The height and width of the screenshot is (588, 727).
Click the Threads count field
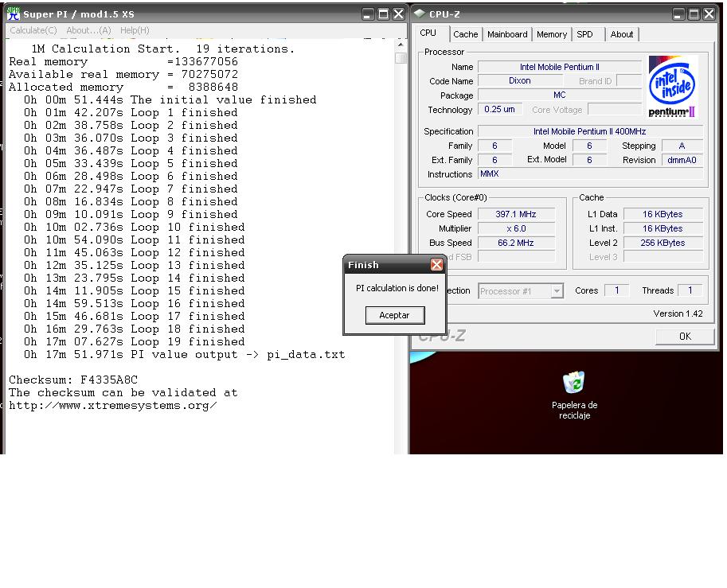690,290
